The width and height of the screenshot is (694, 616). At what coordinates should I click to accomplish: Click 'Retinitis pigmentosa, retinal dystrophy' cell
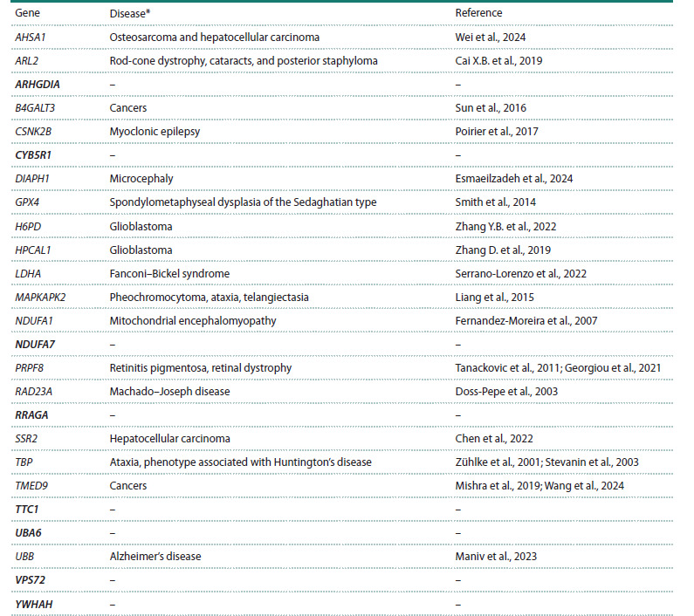pos(201,368)
